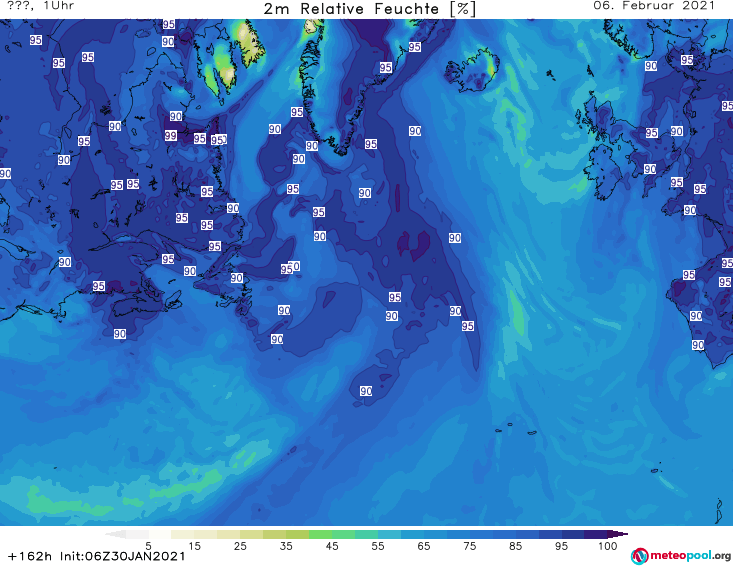
Task: Click the colorbar label '25'
Action: tap(240, 545)
